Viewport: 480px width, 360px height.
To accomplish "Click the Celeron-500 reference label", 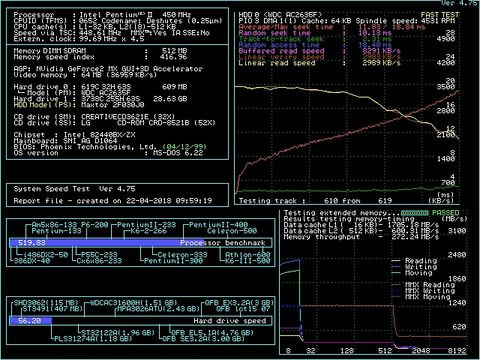I will [x=232, y=231].
